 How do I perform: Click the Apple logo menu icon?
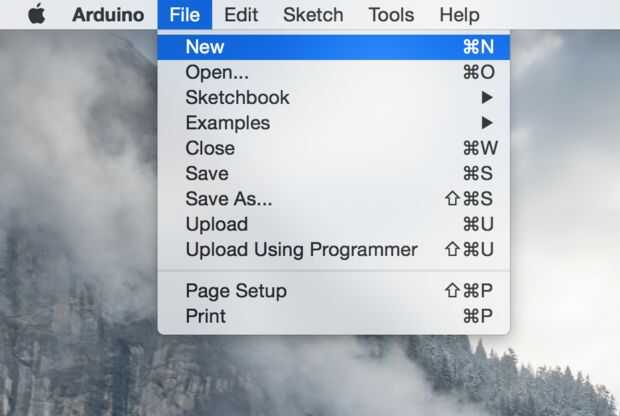pyautogui.click(x=37, y=15)
